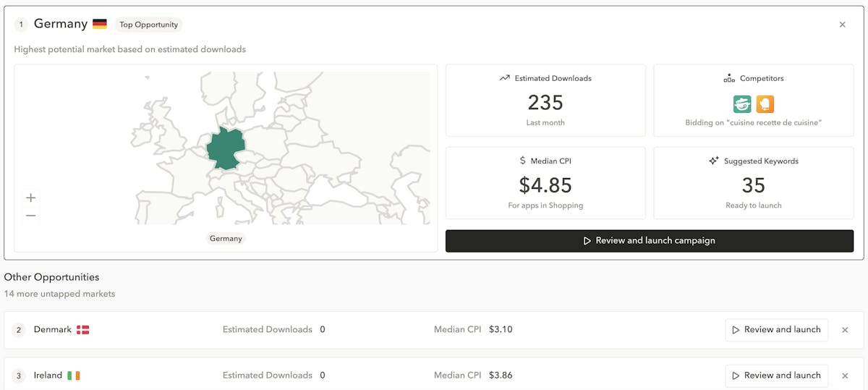The image size is (868, 390).
Task: Dismiss the Ireland opportunity row
Action: (845, 376)
